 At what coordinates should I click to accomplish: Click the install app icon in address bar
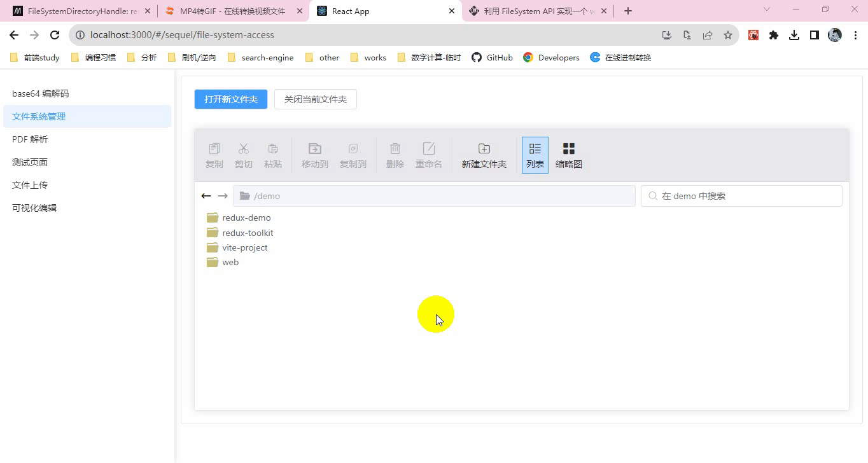(x=667, y=35)
